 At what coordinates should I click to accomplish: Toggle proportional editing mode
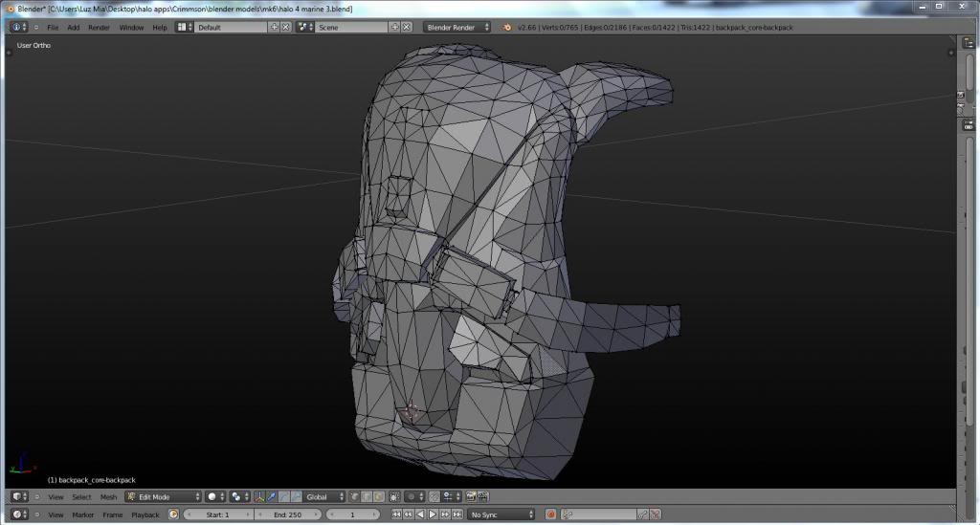412,497
